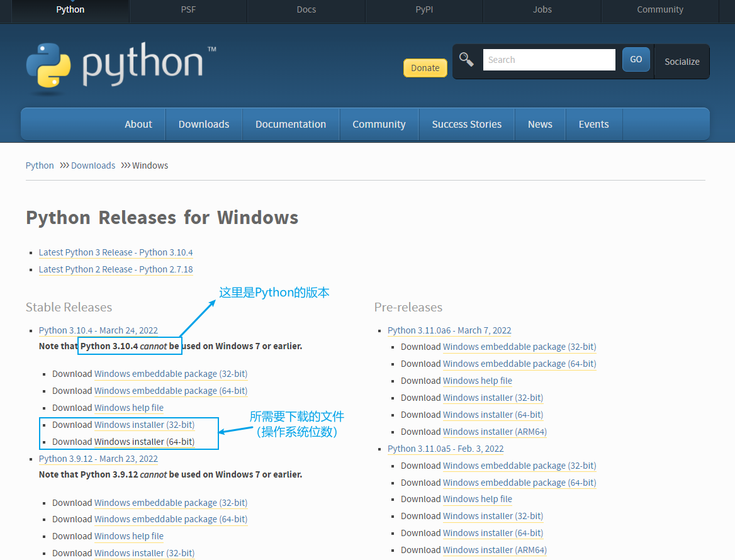Viewport: 735px width, 560px height.
Task: Download Windows help file for Python 3.9.12
Action: point(129,536)
